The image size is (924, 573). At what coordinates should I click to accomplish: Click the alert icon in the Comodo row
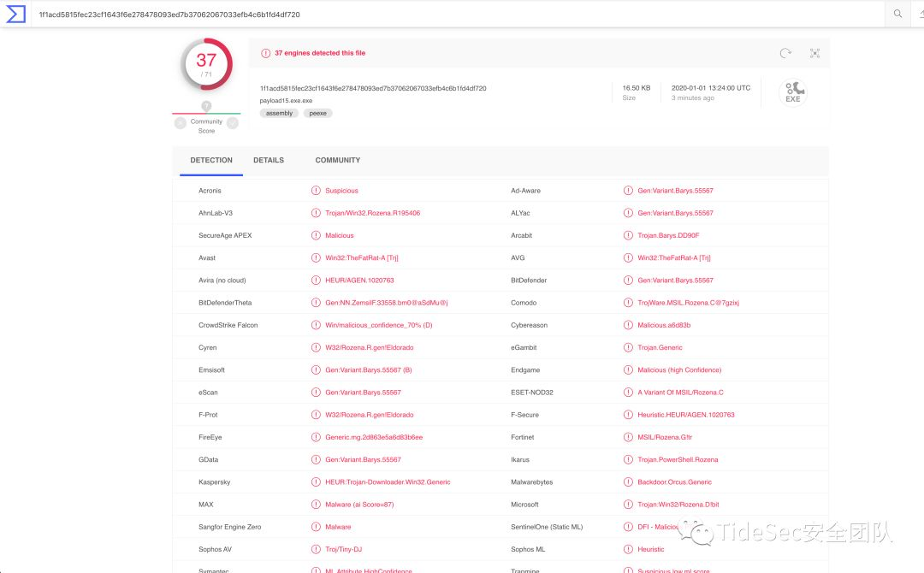point(628,303)
